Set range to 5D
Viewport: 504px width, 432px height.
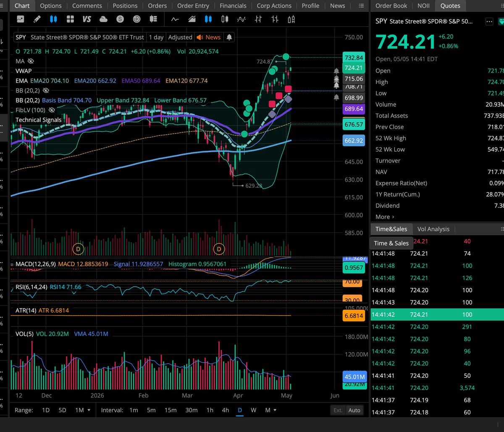click(x=62, y=410)
